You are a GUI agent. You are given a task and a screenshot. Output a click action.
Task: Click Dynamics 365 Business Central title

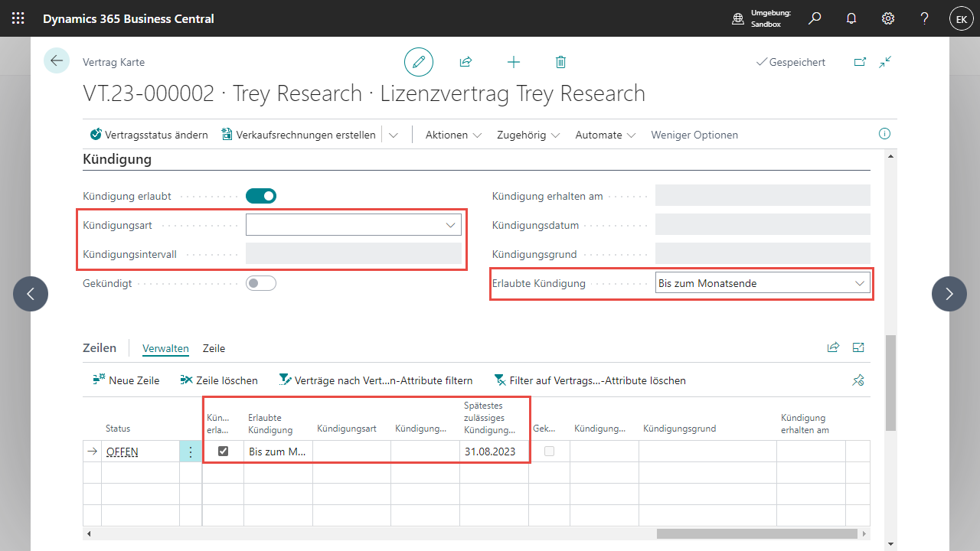tap(129, 18)
